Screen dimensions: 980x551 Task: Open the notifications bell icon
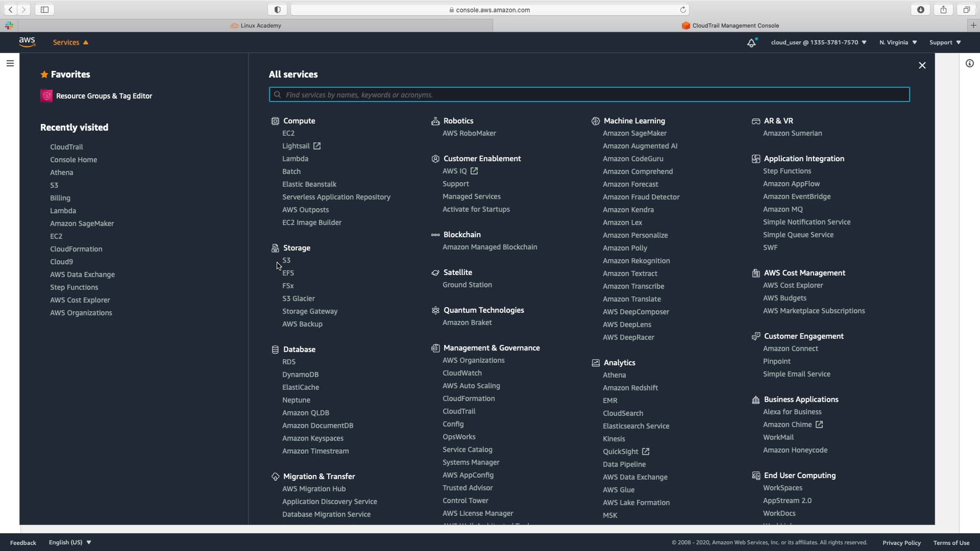pos(752,43)
